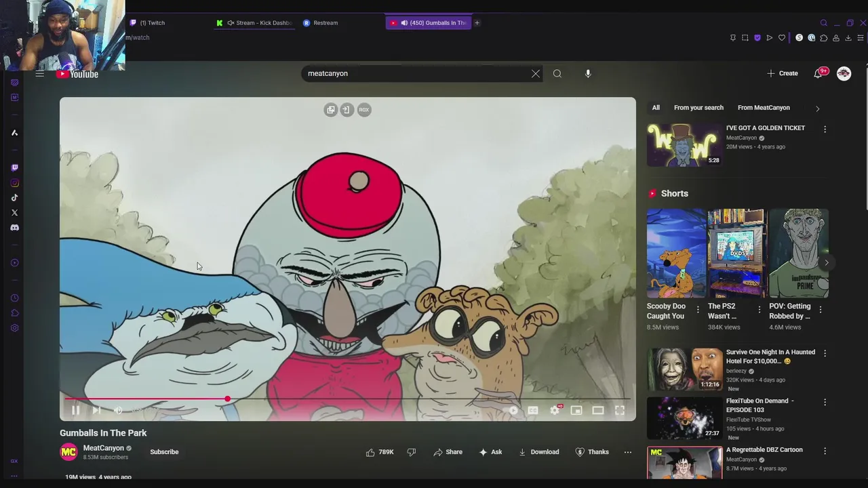Open the Twitch icon in browser sidebar

(14, 167)
